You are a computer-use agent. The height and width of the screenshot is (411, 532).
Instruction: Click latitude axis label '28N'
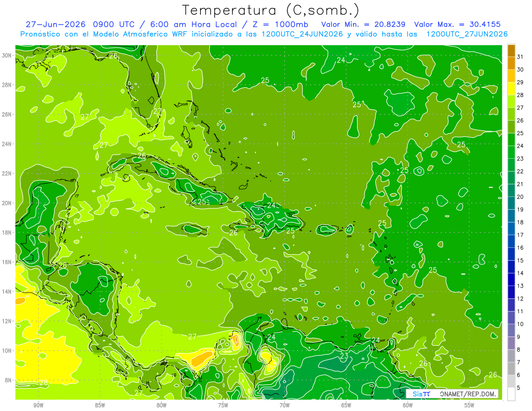pyautogui.click(x=7, y=85)
